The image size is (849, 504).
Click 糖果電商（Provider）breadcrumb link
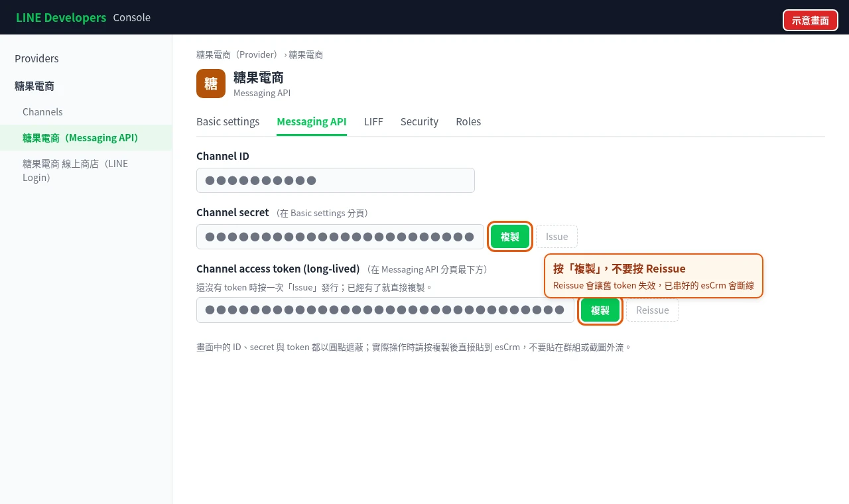pos(239,54)
